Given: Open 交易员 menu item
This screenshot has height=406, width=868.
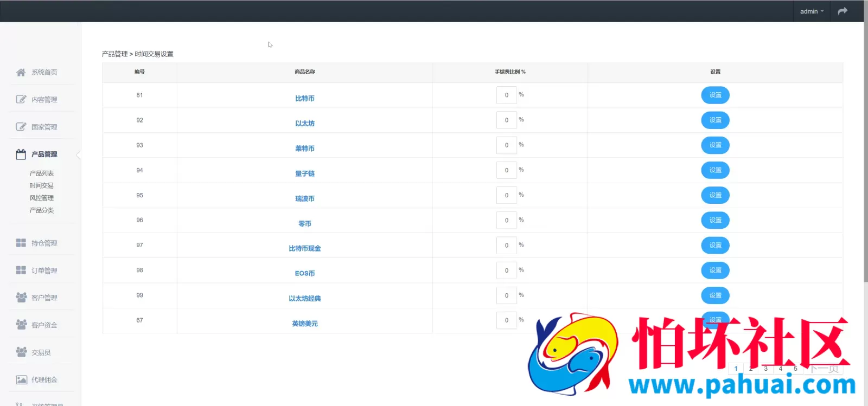Looking at the screenshot, I should [x=42, y=352].
